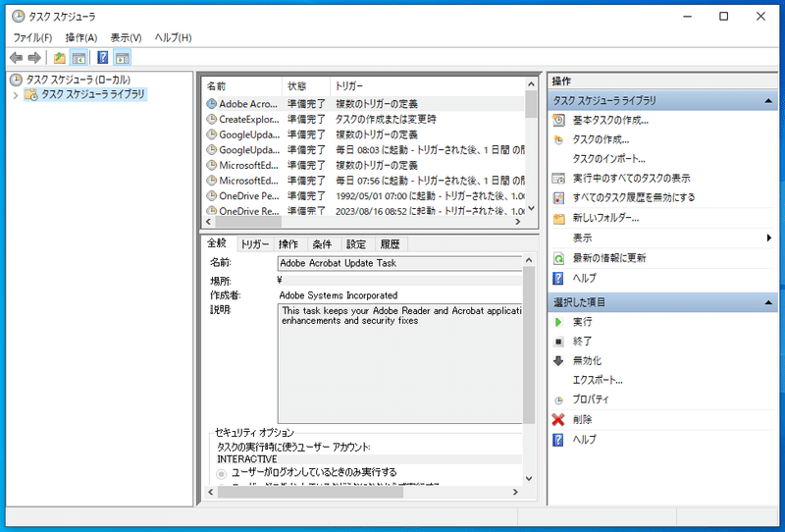Screen dimensions: 785x532
Task: Switch to the 全般 tab
Action: click(x=217, y=243)
